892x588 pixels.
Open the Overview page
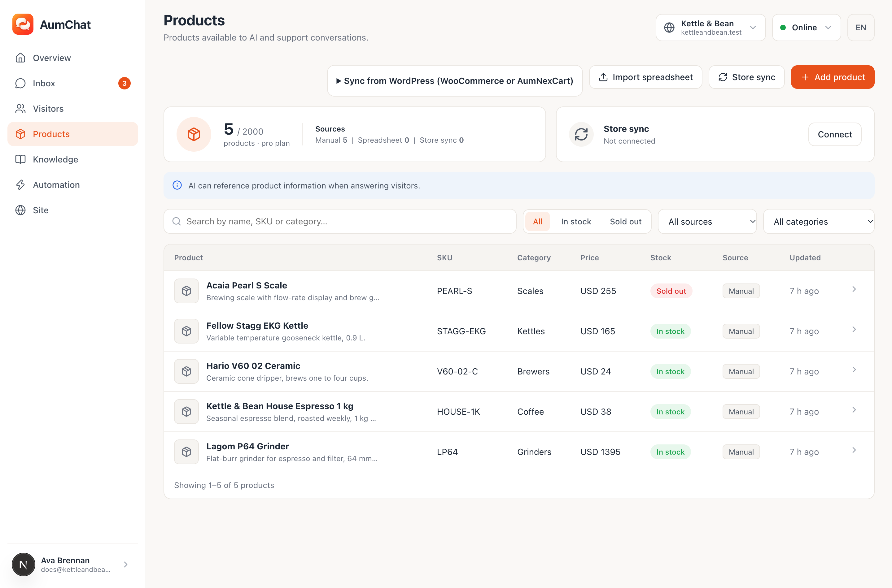73,58
